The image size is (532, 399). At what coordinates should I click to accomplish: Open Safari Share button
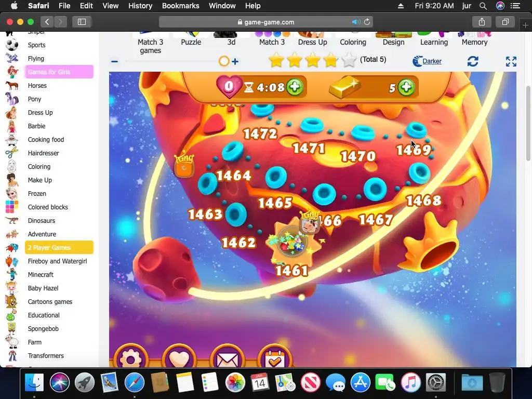point(482,22)
